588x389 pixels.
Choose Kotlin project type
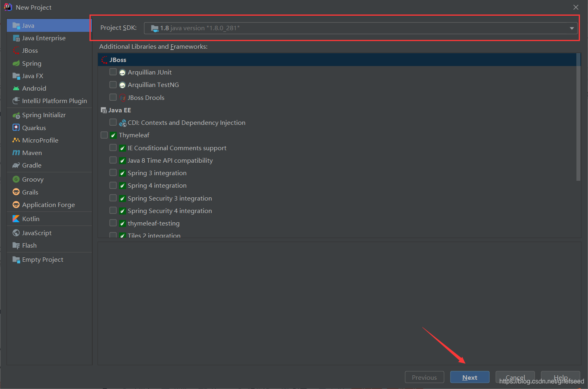(x=50, y=219)
